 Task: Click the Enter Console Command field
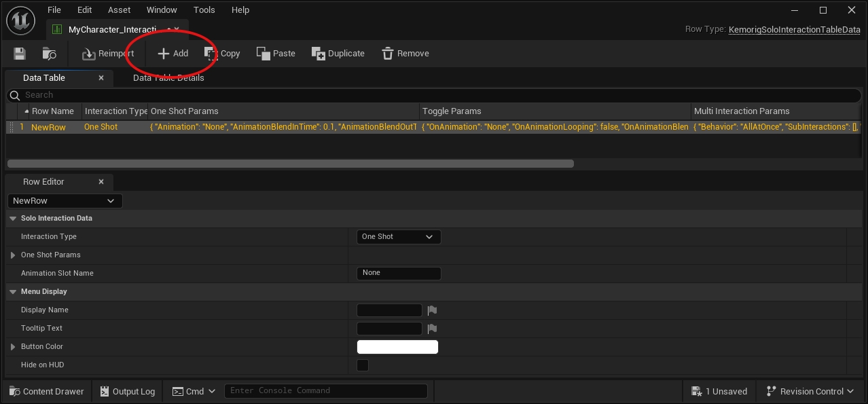click(x=326, y=391)
